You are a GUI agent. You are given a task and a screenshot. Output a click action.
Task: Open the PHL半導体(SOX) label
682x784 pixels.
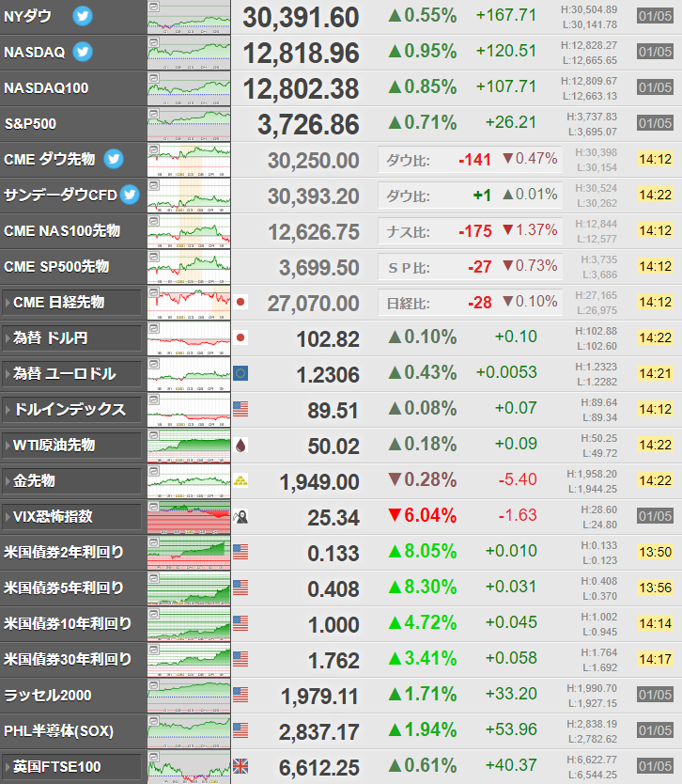[x=58, y=731]
